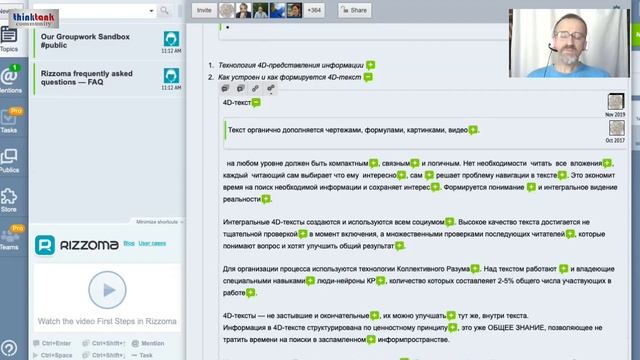This screenshot has width=640, height=360.
Task: Click participant avatar of man in dark suit
Action: click(x=243, y=10)
